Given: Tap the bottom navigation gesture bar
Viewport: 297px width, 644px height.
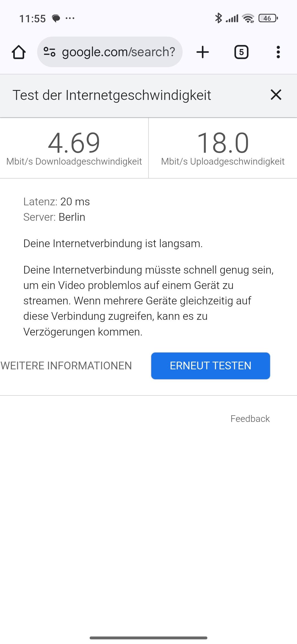Looking at the screenshot, I should 148,638.
